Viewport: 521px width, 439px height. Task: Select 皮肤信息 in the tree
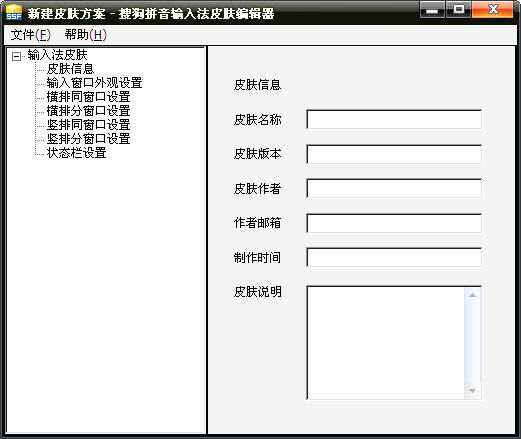coord(70,69)
